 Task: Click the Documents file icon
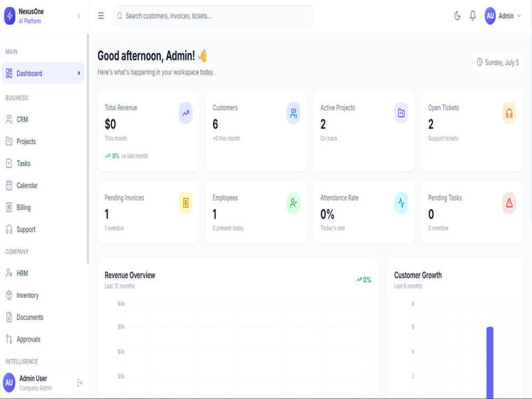[x=9, y=317]
